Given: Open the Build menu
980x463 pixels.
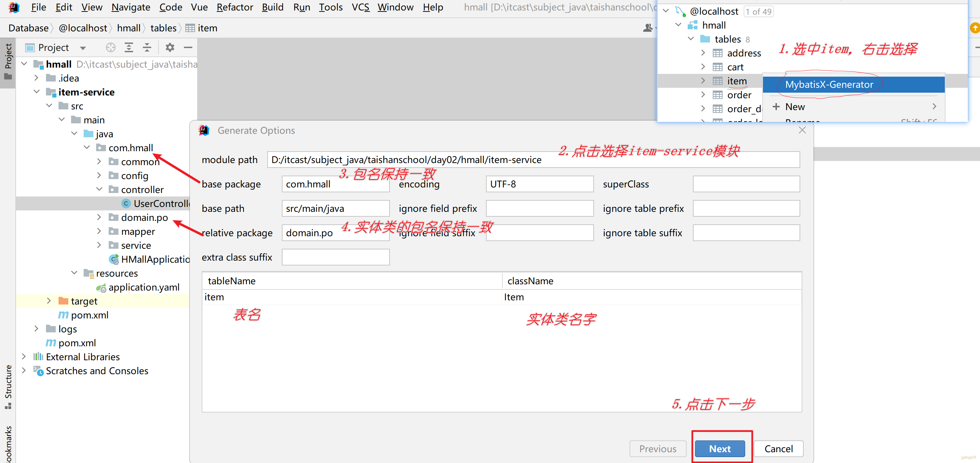Looking at the screenshot, I should pyautogui.click(x=272, y=7).
